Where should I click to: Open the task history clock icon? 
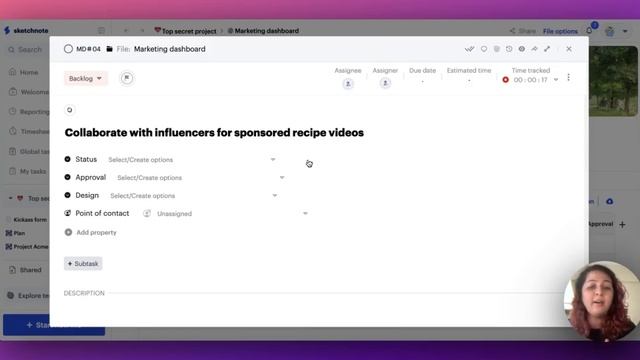(509, 49)
